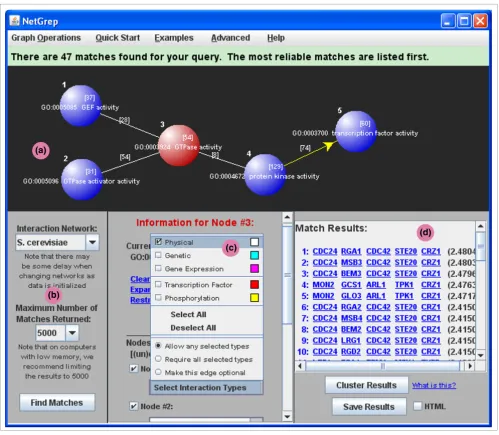Click scroll-up arrow of node information panel
The height and width of the screenshot is (435, 499).
coord(287,217)
